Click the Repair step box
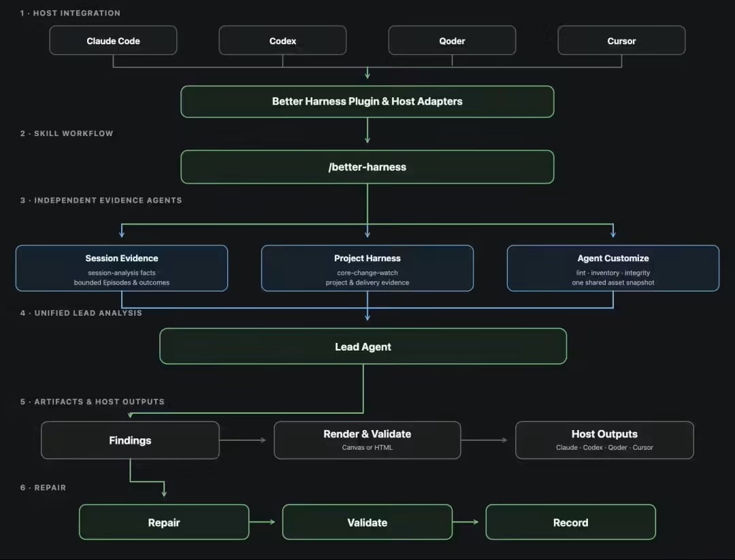This screenshot has width=735, height=560. point(164,522)
